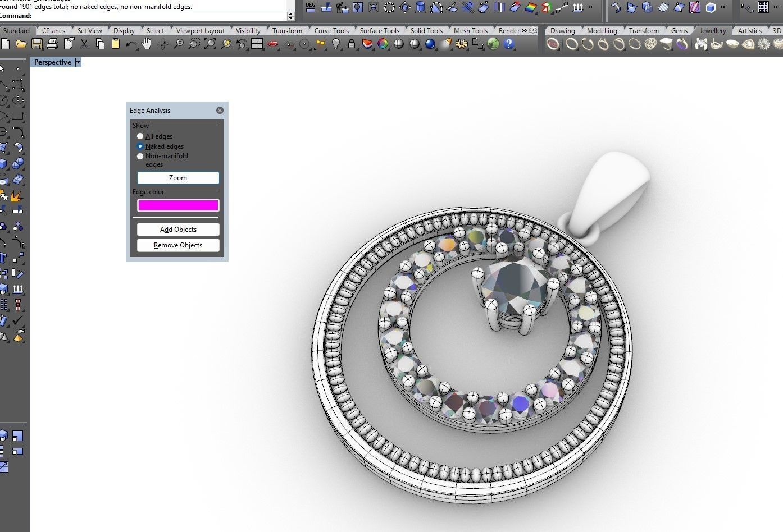
Task: Paste from clipboard icon
Action: point(116,44)
